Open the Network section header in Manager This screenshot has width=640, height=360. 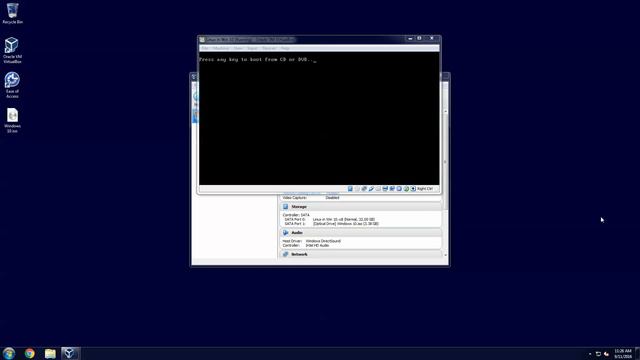pyautogui.click(x=360, y=254)
